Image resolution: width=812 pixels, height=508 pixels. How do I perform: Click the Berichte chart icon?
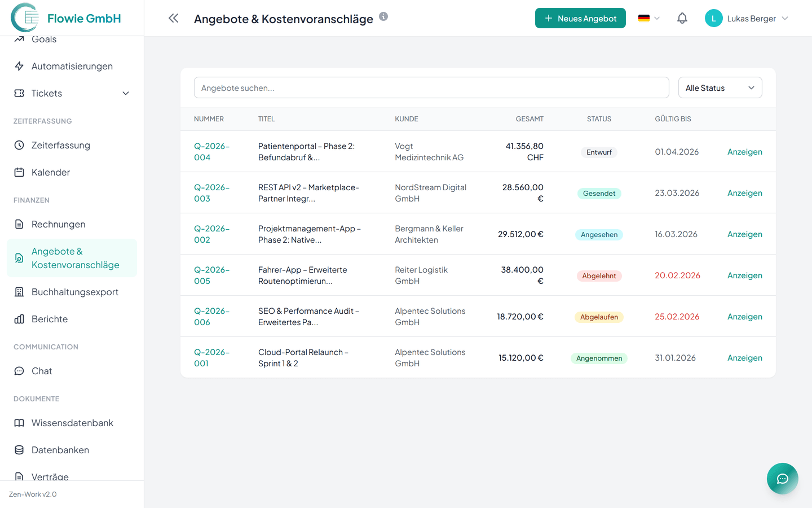19,319
